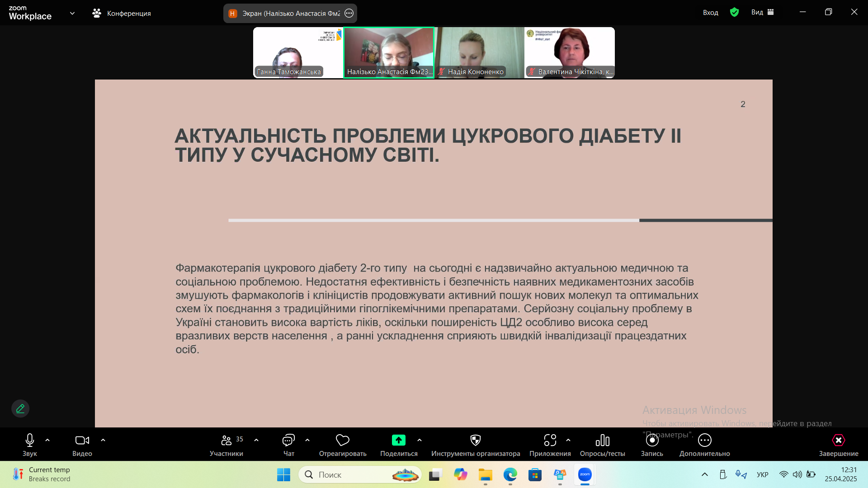The image size is (868, 488).
Task: Open the Task View taskbar icon
Action: point(435,474)
